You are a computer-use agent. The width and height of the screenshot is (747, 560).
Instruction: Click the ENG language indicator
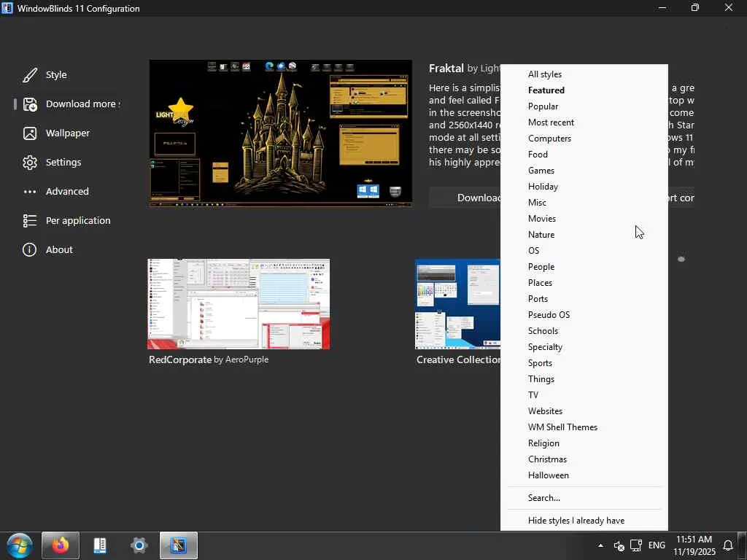tap(657, 545)
